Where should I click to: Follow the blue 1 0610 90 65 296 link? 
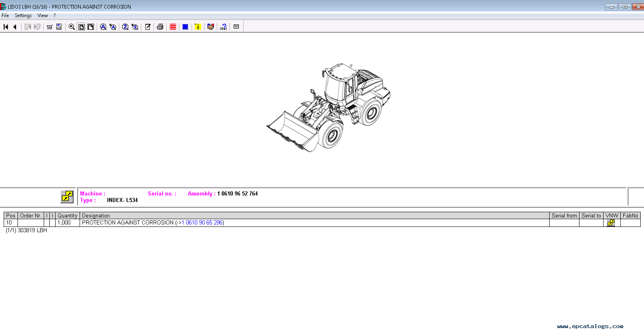coord(202,223)
